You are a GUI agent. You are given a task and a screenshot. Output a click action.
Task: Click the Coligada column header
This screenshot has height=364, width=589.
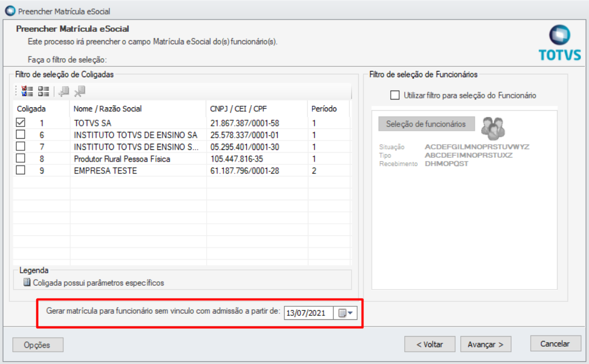tap(41, 109)
